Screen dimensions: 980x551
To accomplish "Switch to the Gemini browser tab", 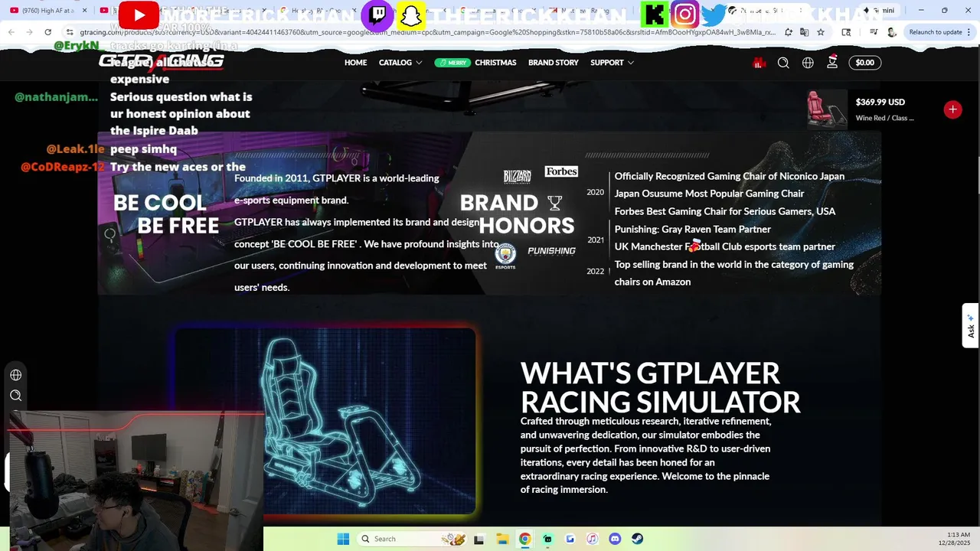I will click(x=878, y=10).
